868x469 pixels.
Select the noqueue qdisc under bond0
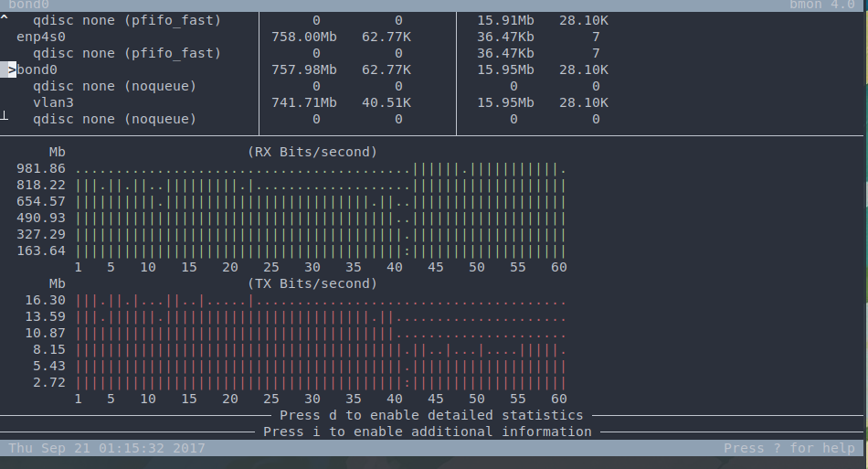click(114, 86)
